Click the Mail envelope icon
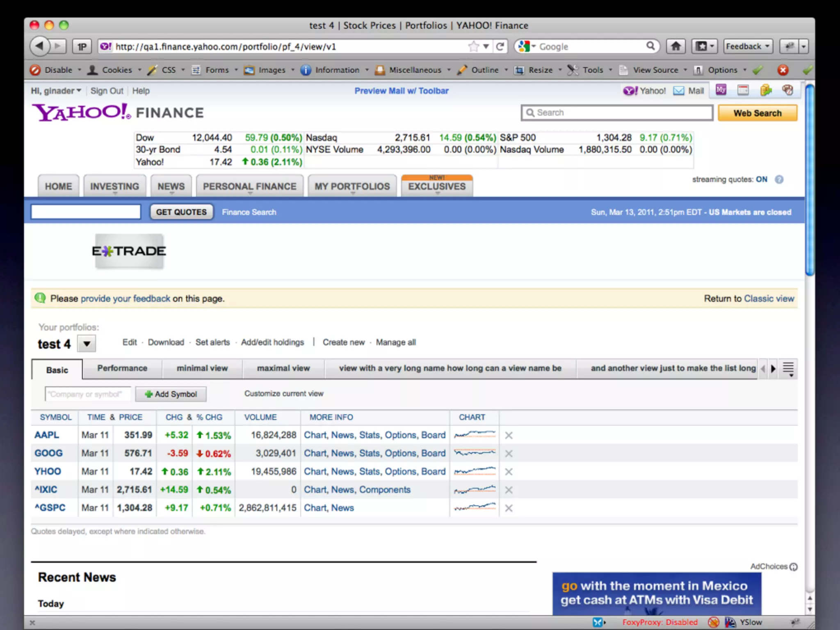Screen dimensions: 840x630 coord(679,91)
